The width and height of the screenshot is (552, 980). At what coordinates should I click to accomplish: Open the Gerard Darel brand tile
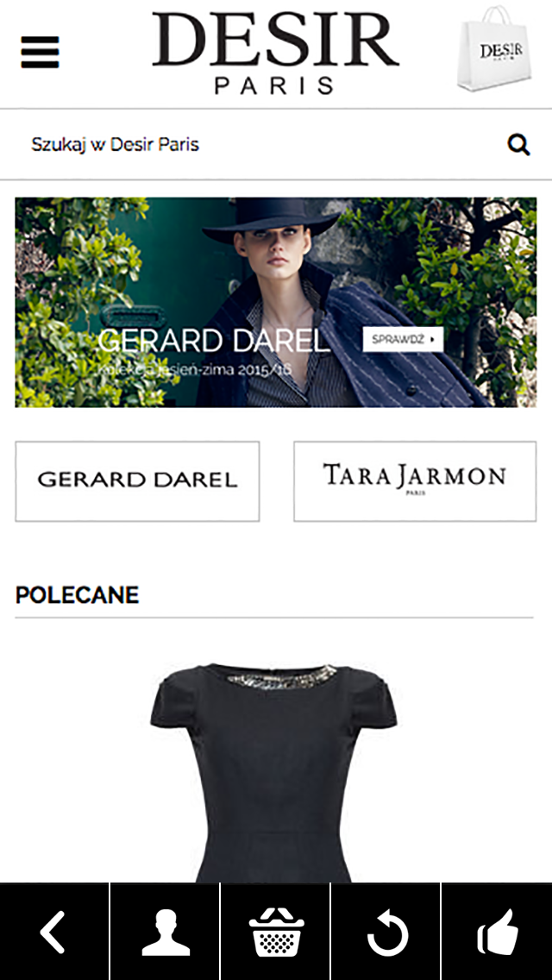137,481
